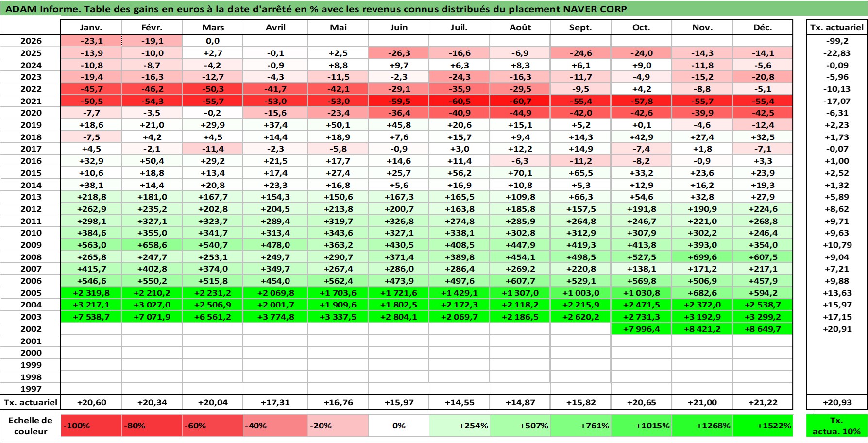Click the 'Tx. actua. 10%' green box

pos(836,426)
